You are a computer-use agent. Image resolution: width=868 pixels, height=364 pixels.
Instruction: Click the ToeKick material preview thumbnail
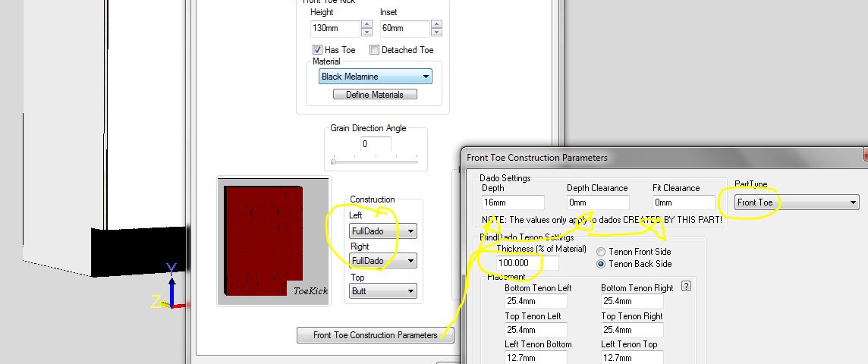[x=273, y=241]
